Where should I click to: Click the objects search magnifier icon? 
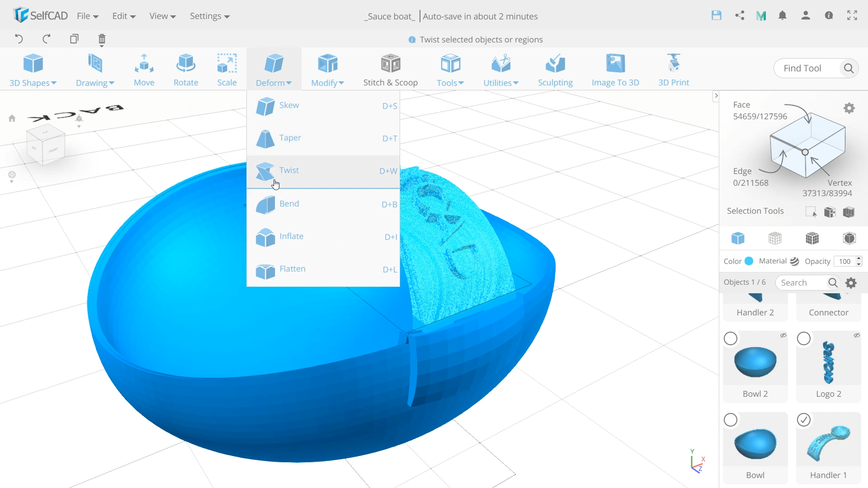click(x=833, y=282)
